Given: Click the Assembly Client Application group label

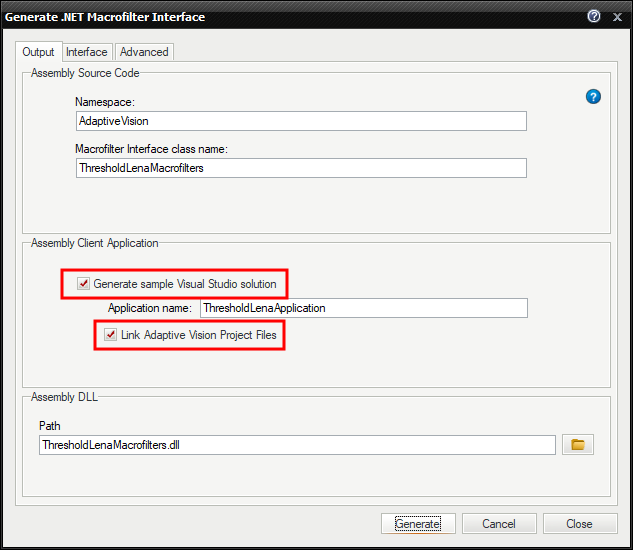Looking at the screenshot, I should point(94,243).
